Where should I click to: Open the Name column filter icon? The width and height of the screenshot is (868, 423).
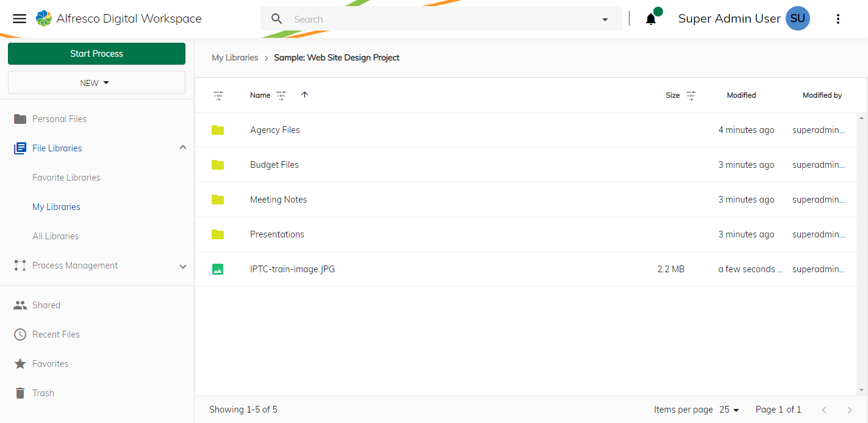tap(281, 95)
